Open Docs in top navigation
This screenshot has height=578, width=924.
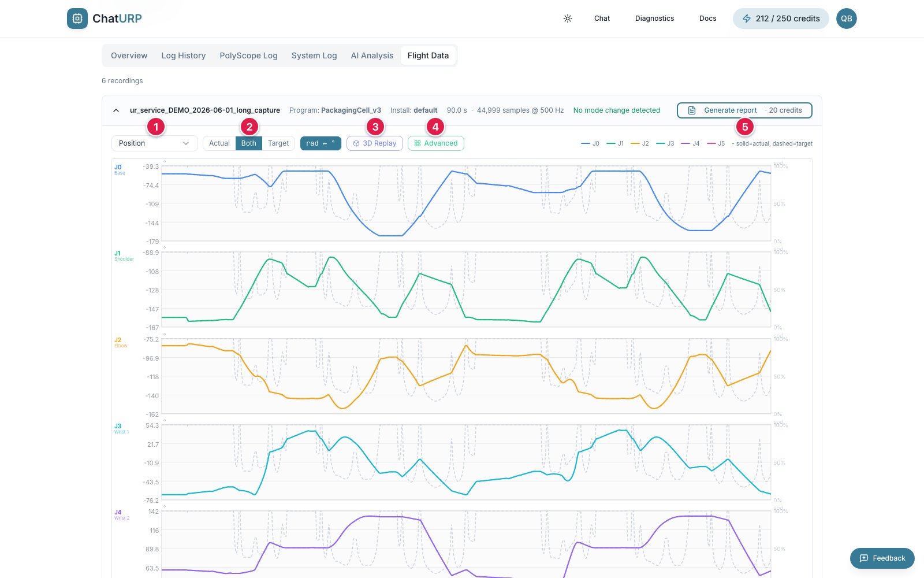coord(707,18)
